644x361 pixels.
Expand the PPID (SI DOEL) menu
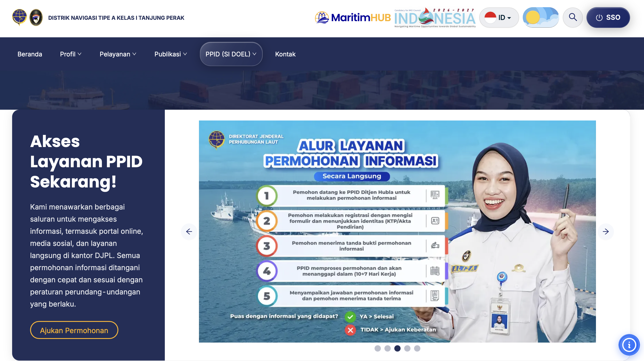coord(231,54)
